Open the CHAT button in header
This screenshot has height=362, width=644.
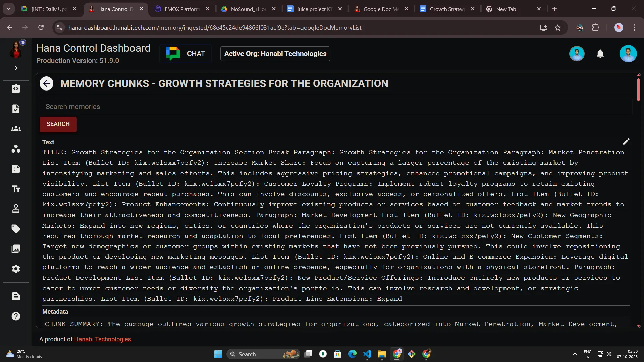click(x=186, y=54)
